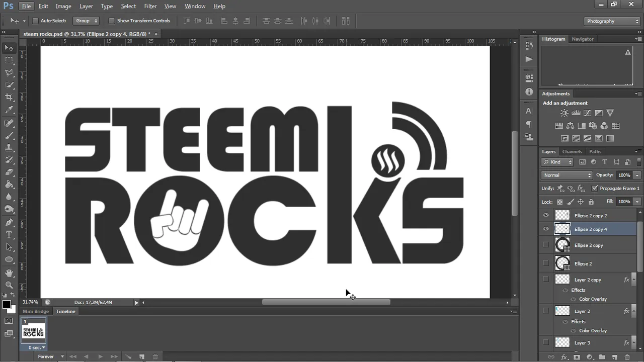
Task: Select the Crop tool
Action: 9,98
